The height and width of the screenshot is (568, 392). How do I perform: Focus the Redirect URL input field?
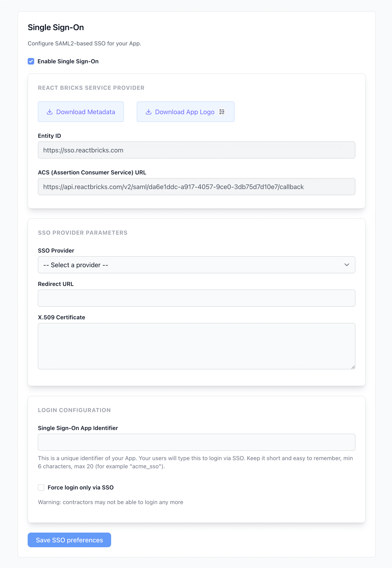(196, 298)
